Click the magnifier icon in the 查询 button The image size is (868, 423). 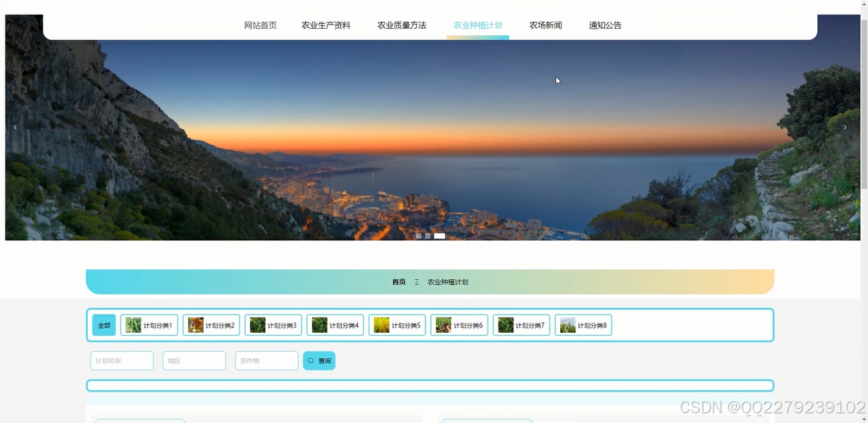point(311,360)
